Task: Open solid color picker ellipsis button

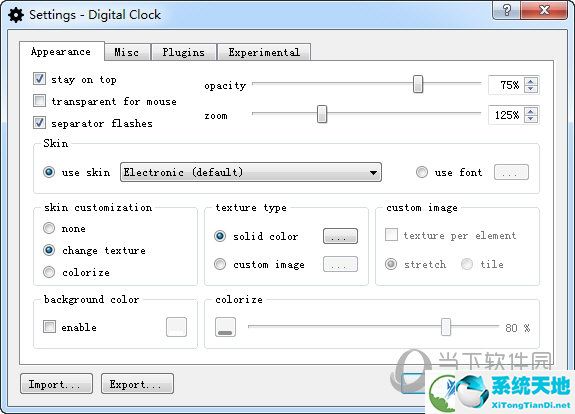Action: (340, 237)
